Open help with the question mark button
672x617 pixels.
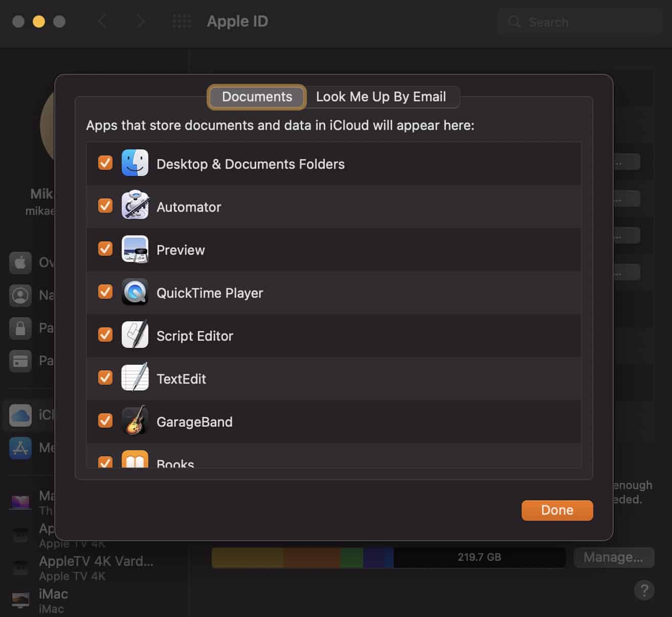[644, 590]
